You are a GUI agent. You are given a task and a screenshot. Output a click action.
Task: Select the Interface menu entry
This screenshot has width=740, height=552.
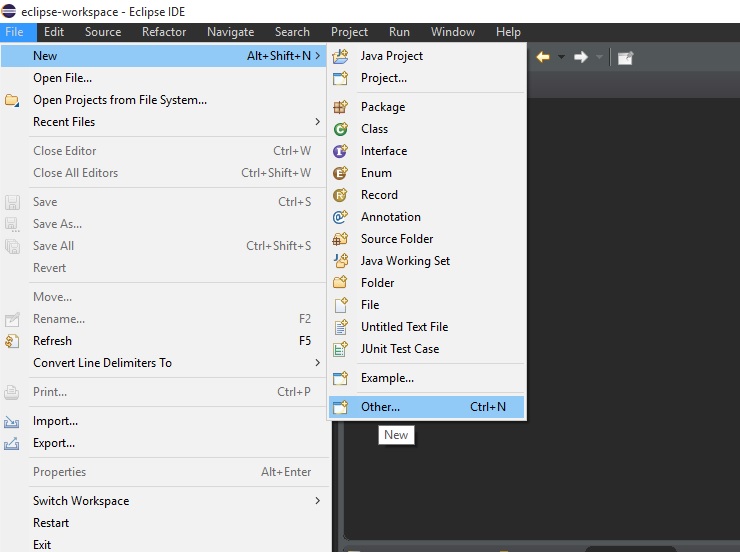(x=427, y=151)
